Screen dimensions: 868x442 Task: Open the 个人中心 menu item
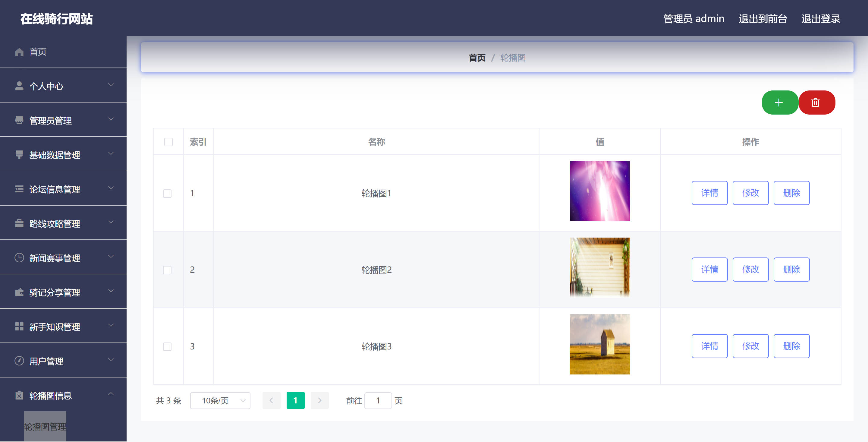point(63,86)
